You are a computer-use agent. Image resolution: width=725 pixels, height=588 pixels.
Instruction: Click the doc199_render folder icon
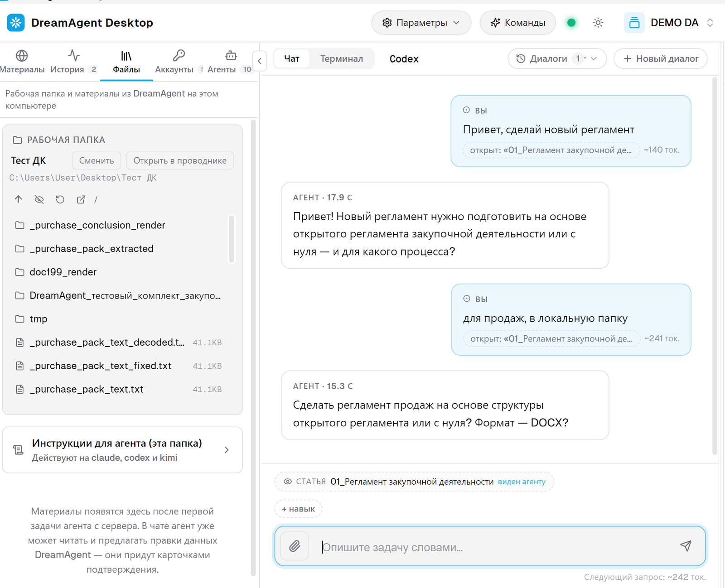(20, 272)
